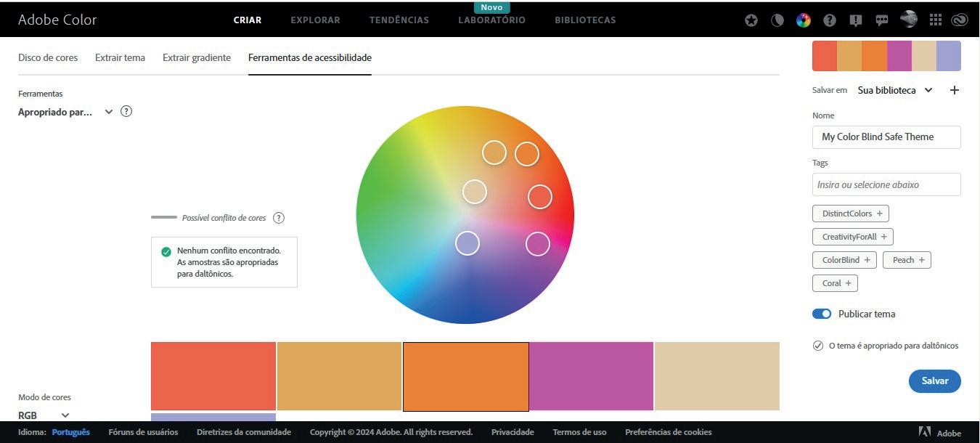Select the beige swatch in the palette row
This screenshot has height=443, width=980.
click(717, 376)
